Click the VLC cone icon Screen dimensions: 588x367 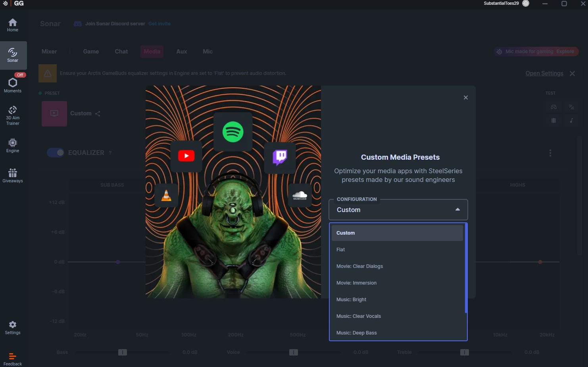[x=166, y=195]
